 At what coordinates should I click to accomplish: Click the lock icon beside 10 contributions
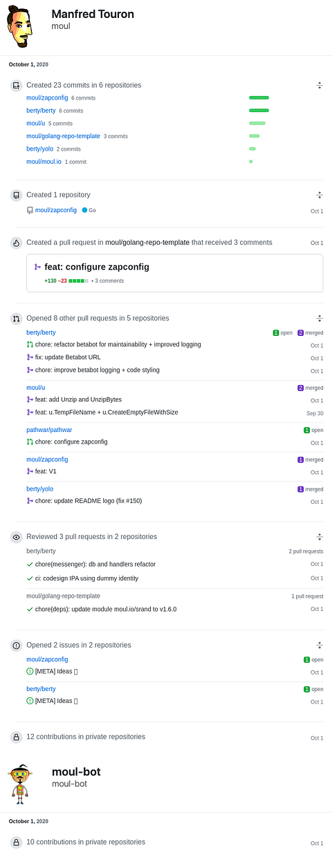16,842
